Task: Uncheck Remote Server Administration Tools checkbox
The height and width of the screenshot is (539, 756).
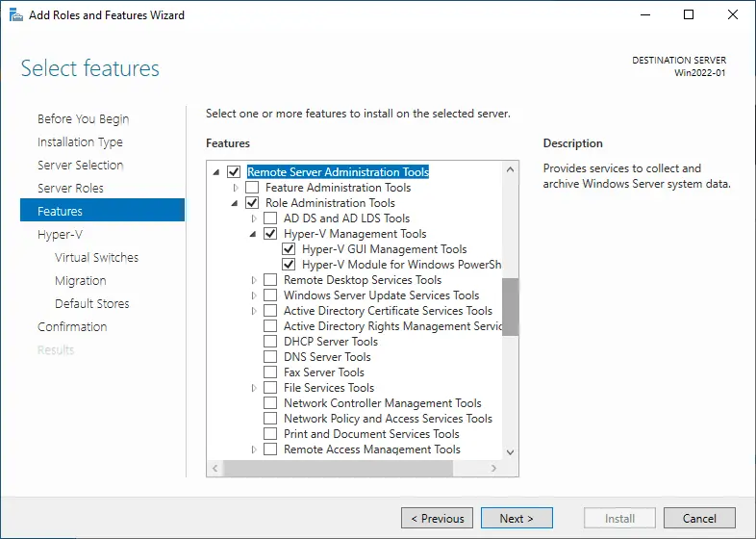Action: coord(234,171)
